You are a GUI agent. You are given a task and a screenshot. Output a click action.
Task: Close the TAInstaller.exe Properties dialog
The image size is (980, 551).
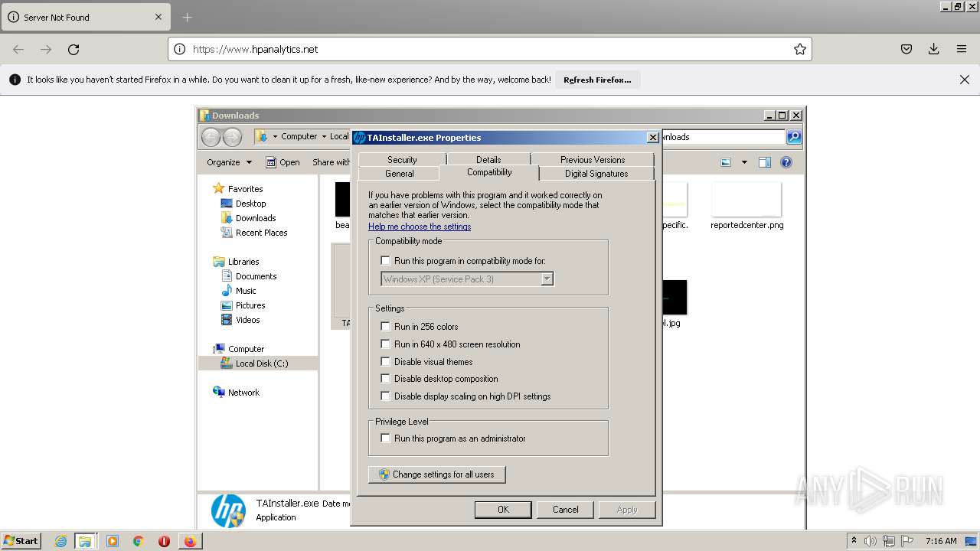pyautogui.click(x=652, y=138)
